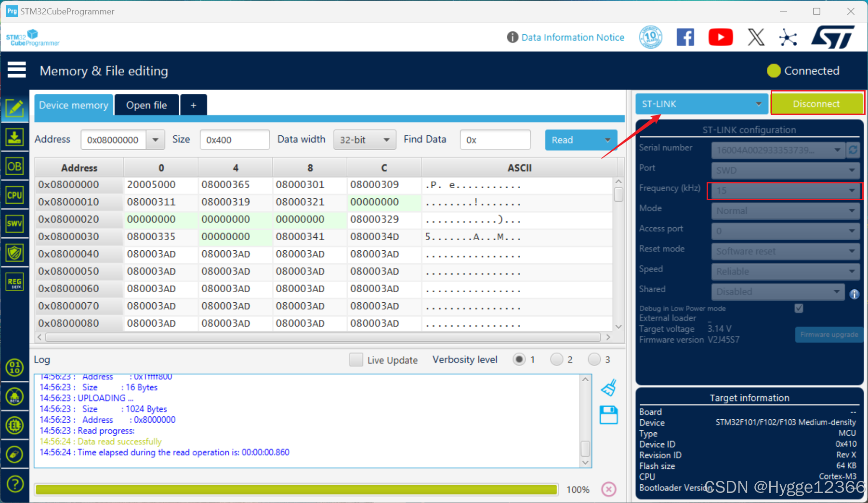Open the help question mark icon
This screenshot has width=868, height=503.
click(14, 483)
